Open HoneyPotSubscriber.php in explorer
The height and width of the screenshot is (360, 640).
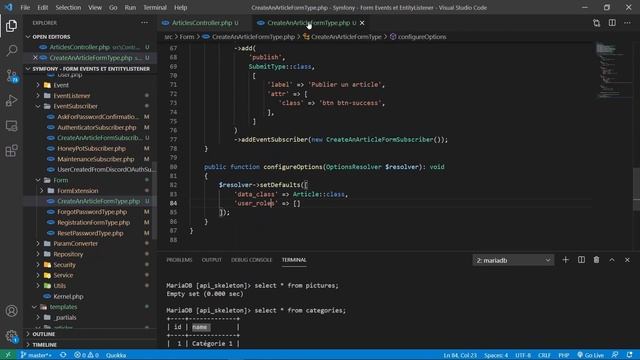coord(91,149)
